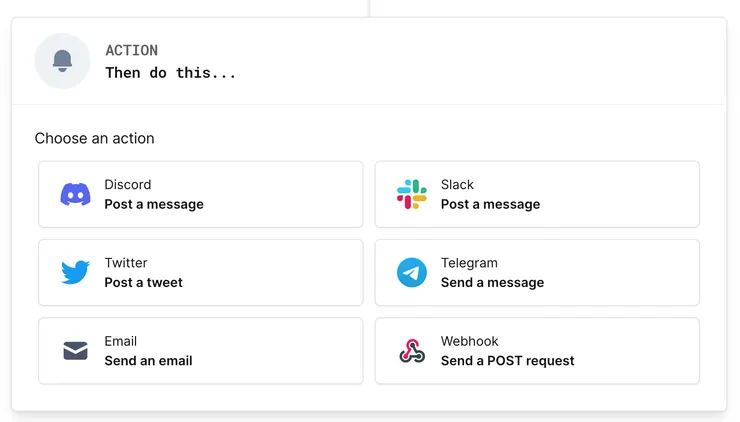Click the Email card title
740x422 pixels.
[x=121, y=341]
